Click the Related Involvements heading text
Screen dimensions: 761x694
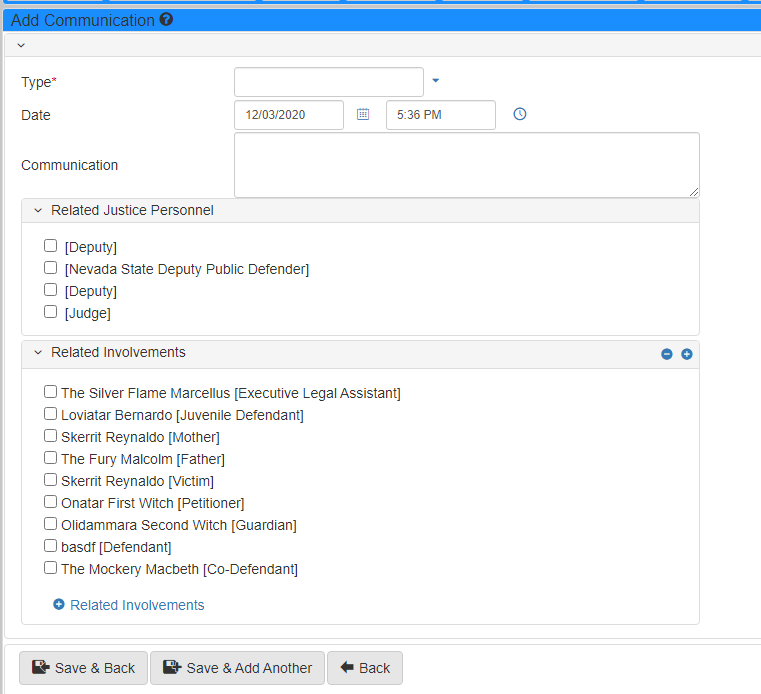tap(118, 352)
